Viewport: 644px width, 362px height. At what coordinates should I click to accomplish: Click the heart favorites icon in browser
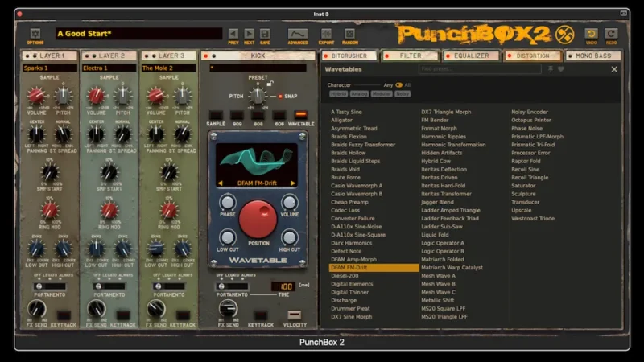click(x=560, y=69)
